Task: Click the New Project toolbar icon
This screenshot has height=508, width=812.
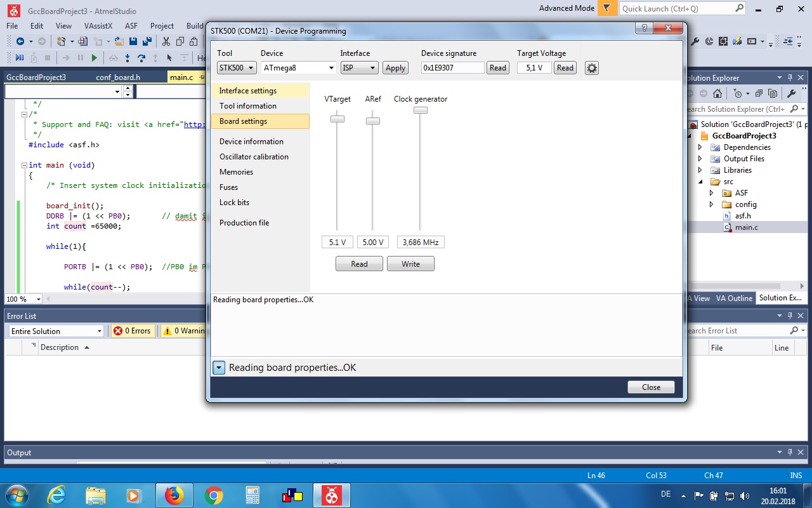Action: click(x=62, y=41)
